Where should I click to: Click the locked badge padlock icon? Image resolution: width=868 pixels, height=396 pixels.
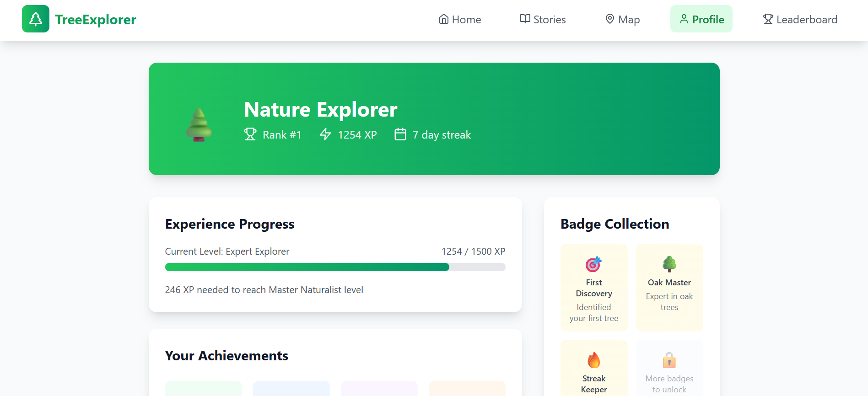669,360
